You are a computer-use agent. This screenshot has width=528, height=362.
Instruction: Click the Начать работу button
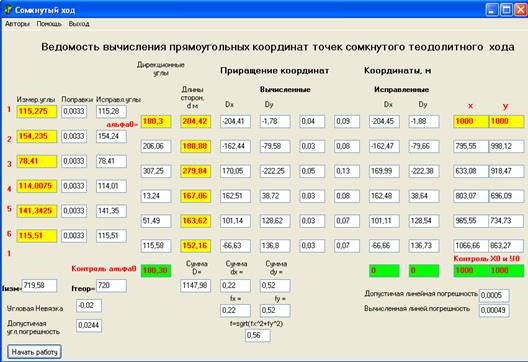click(34, 352)
